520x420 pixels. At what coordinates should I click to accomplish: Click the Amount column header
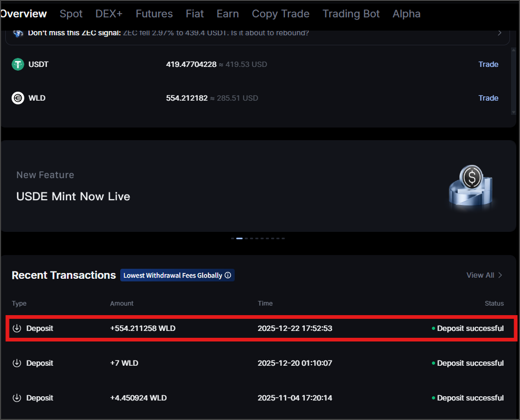[122, 304]
